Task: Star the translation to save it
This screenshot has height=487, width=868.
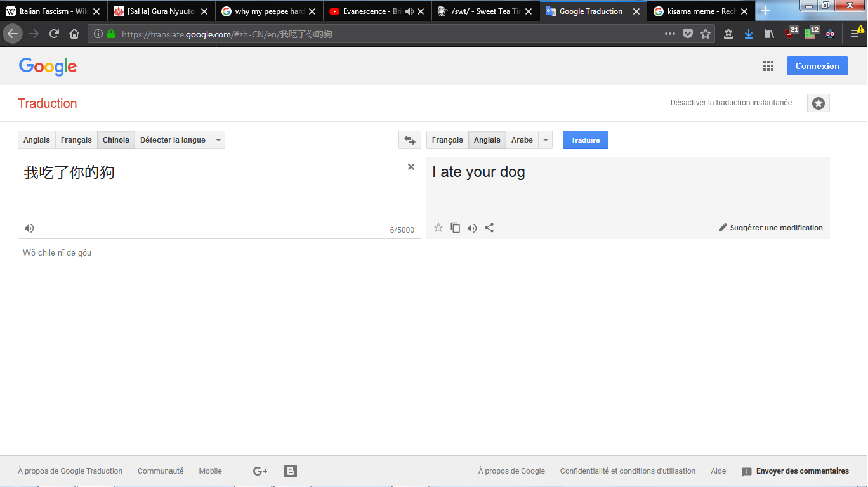Action: (438, 228)
